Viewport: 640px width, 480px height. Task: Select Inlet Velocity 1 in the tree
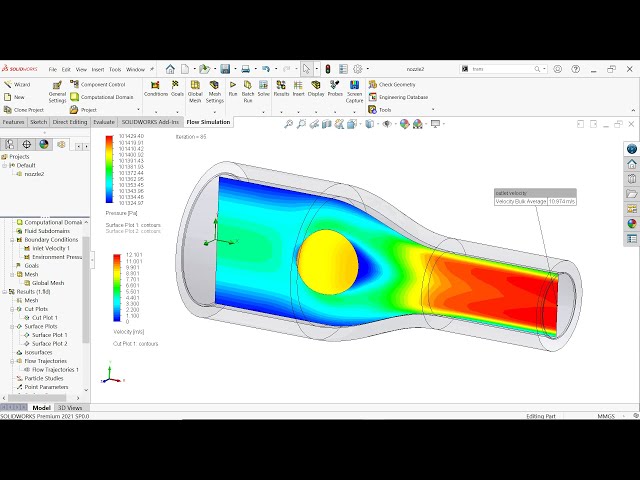tap(51, 249)
